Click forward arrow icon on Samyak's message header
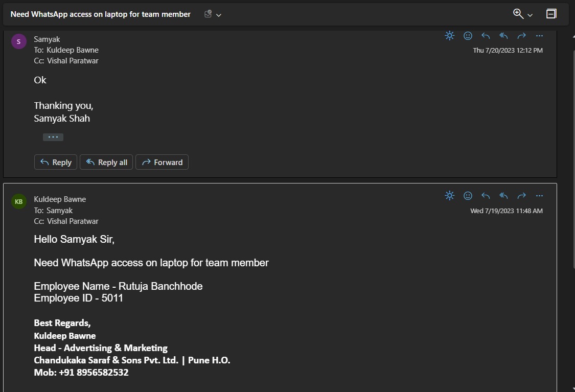This screenshot has width=575, height=392. click(521, 36)
